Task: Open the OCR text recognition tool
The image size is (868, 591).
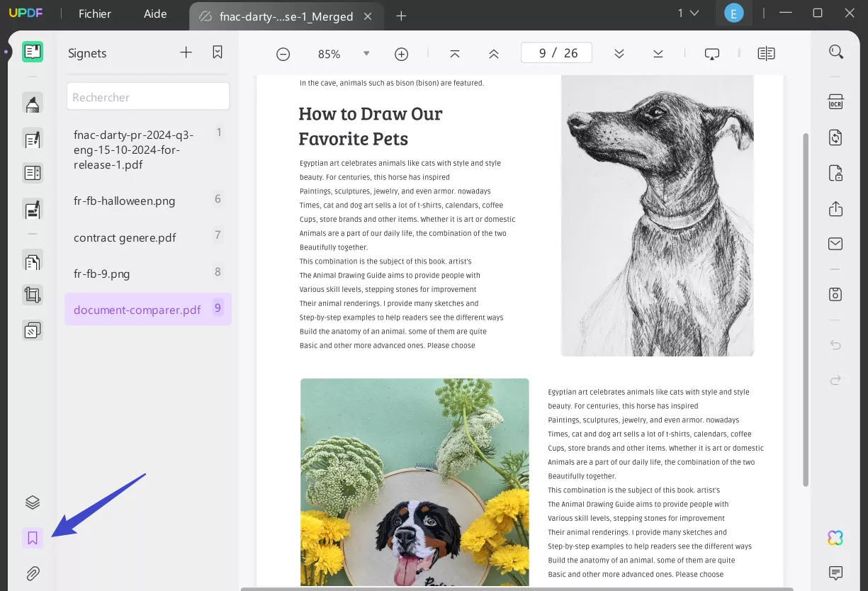Action: [x=835, y=101]
